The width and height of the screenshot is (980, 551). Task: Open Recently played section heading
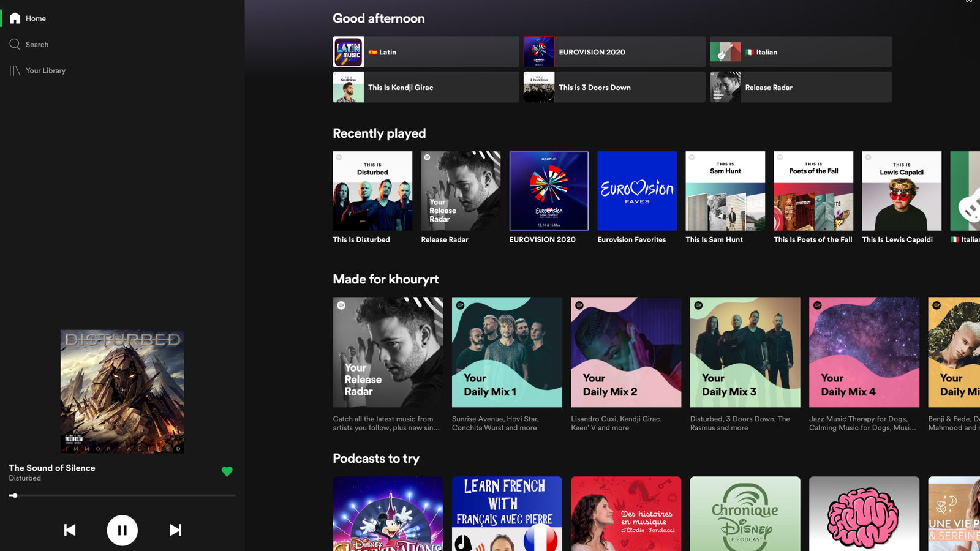(x=379, y=133)
